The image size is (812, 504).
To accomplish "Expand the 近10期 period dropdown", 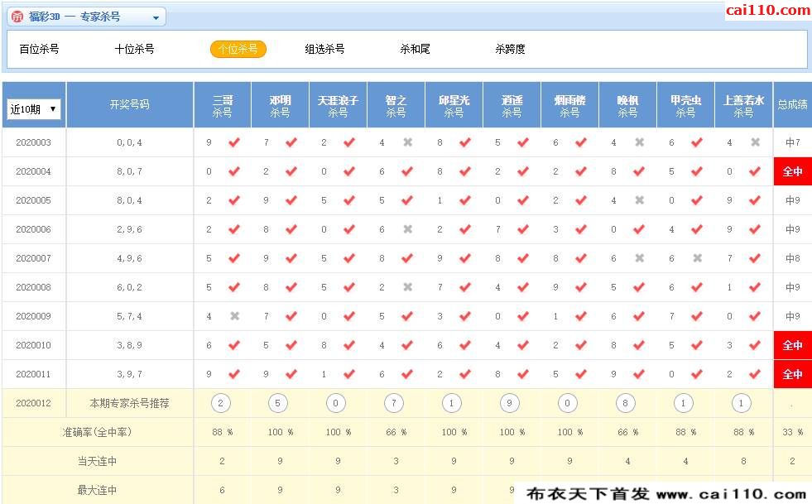I will pyautogui.click(x=34, y=108).
